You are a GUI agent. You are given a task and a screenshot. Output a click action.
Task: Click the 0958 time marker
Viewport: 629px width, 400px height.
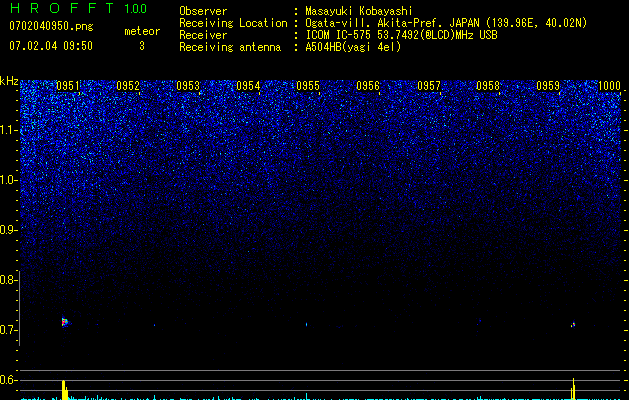488,86
